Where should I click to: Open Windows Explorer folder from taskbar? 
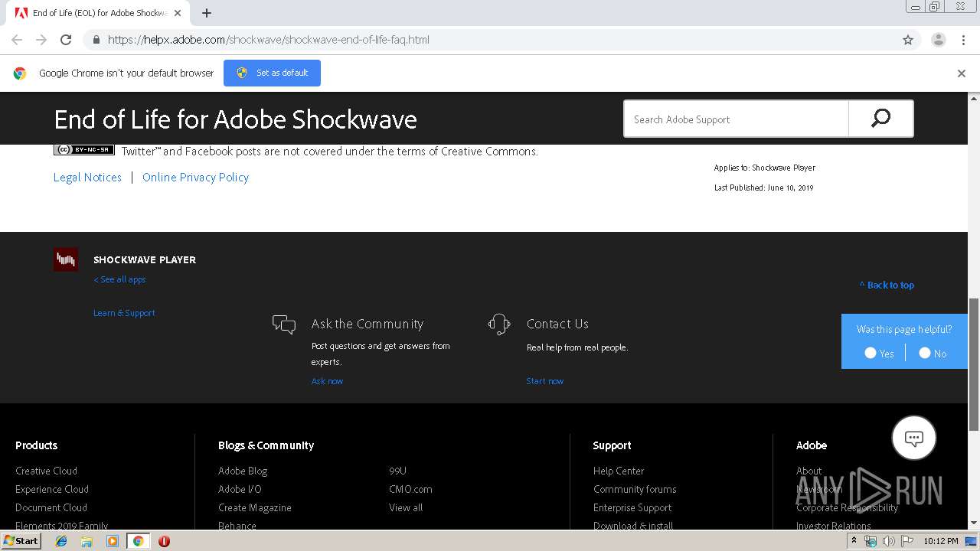point(87,541)
